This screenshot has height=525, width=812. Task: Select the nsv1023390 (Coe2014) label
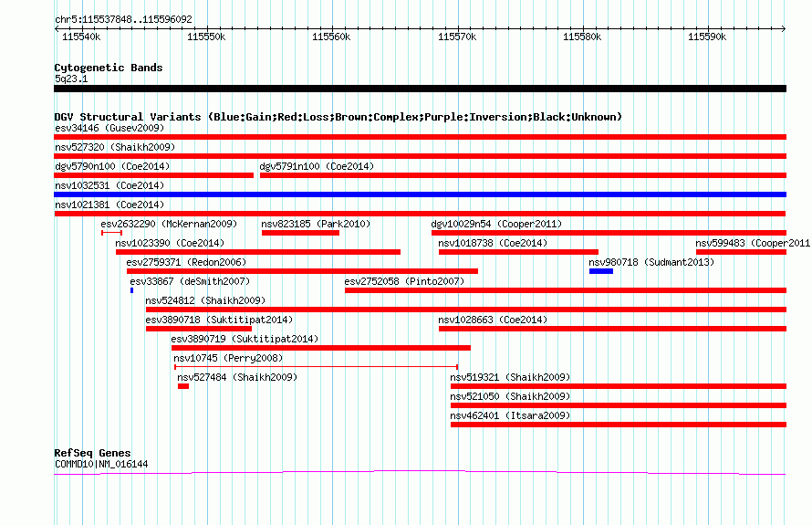point(170,243)
